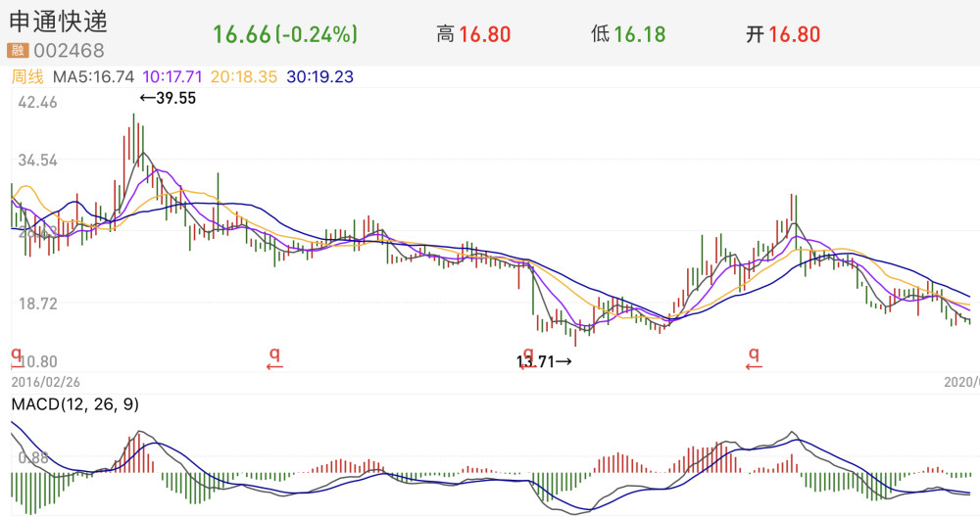Click the start date 2016/02/26

point(46,382)
